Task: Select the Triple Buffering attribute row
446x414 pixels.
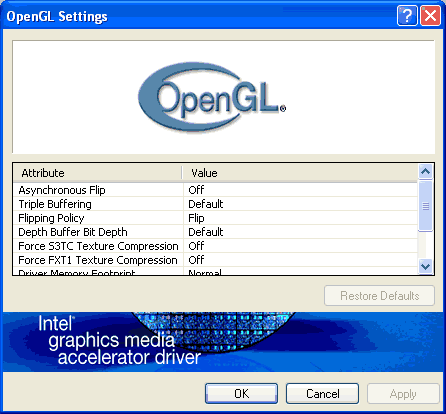Action: [x=215, y=204]
